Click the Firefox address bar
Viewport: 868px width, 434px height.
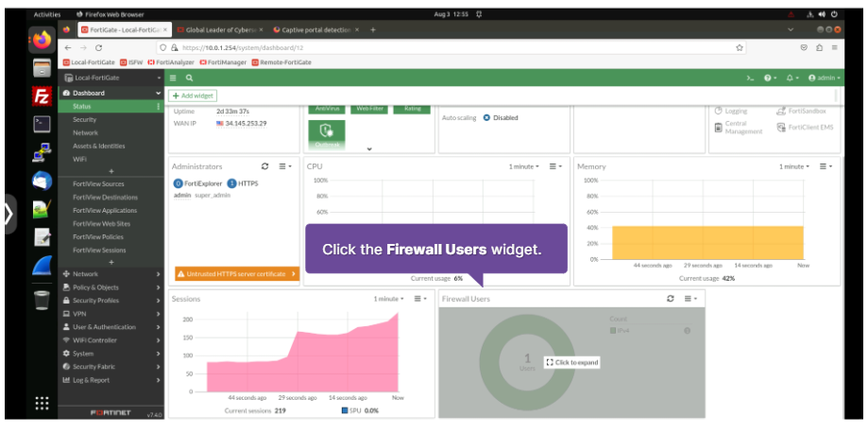(451, 48)
